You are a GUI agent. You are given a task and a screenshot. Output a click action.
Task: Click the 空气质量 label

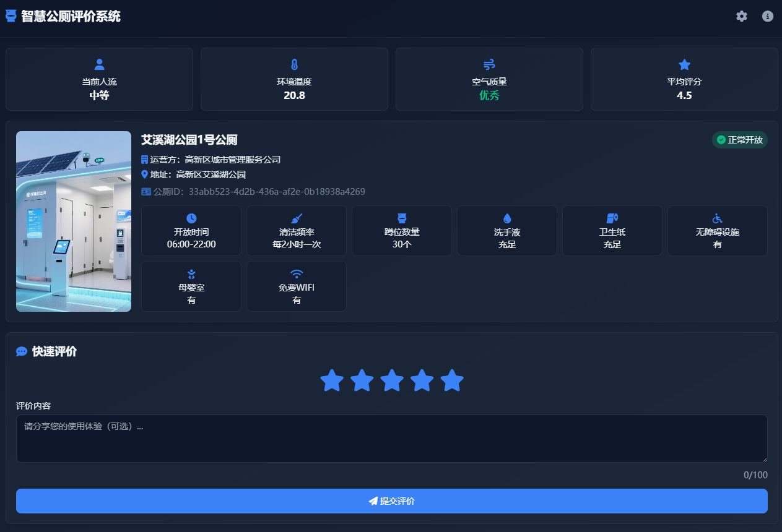pyautogui.click(x=489, y=82)
